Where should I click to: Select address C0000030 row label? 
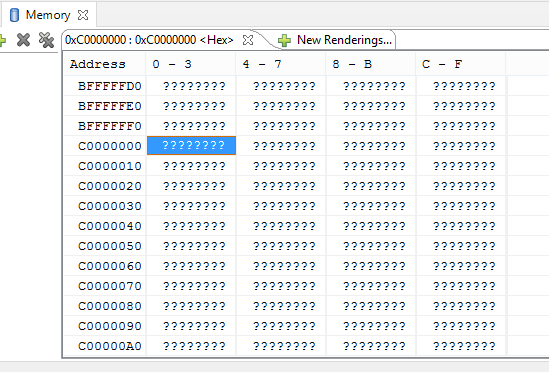[x=110, y=206]
